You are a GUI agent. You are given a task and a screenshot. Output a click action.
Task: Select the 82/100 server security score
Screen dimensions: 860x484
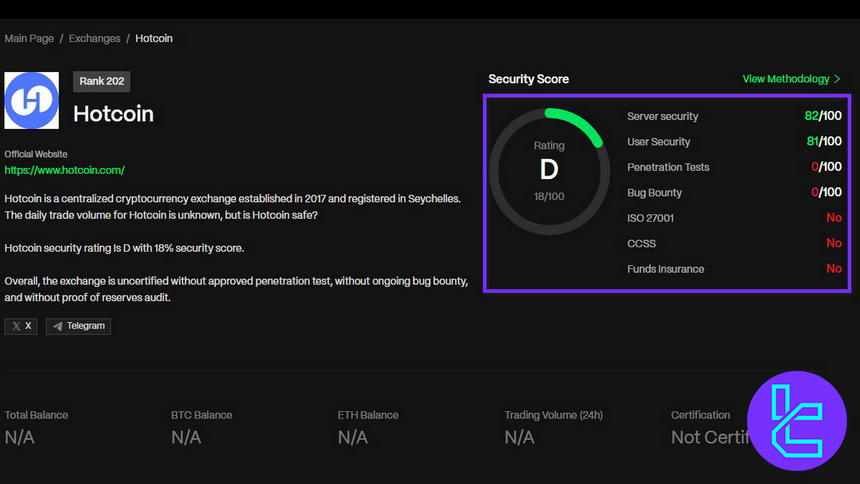coord(823,116)
